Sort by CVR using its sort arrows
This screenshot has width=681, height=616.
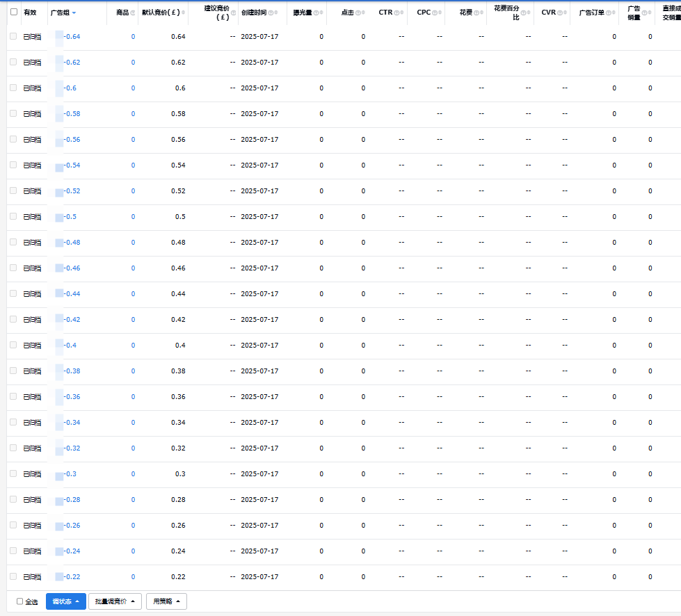(565, 13)
